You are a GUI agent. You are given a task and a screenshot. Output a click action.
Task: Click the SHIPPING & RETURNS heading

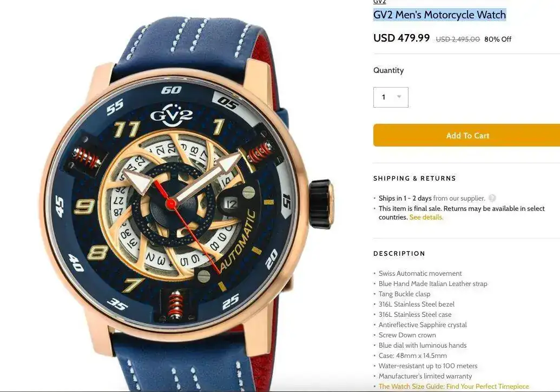(x=414, y=178)
